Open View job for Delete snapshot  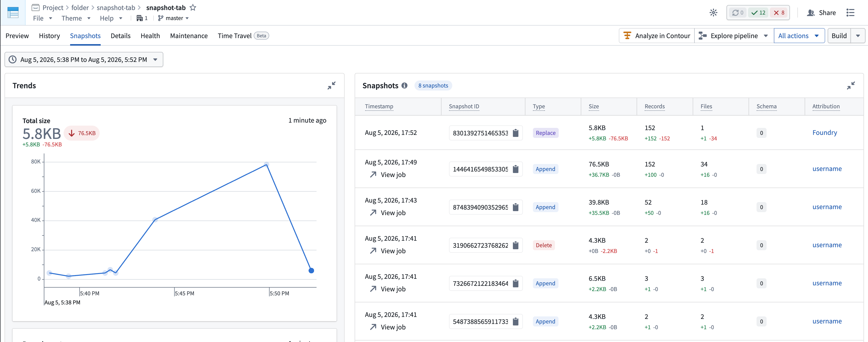pos(387,251)
